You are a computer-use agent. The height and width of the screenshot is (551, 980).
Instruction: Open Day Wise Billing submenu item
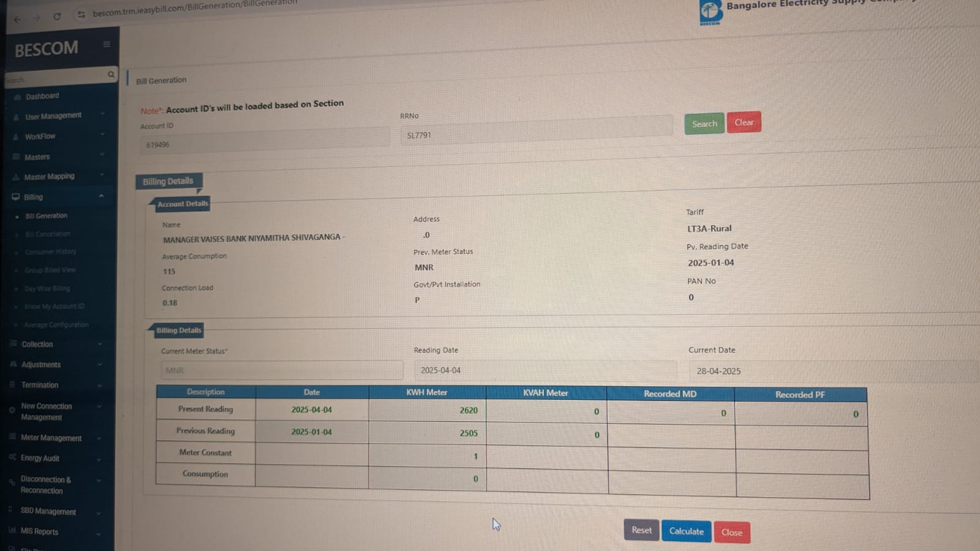click(x=47, y=288)
